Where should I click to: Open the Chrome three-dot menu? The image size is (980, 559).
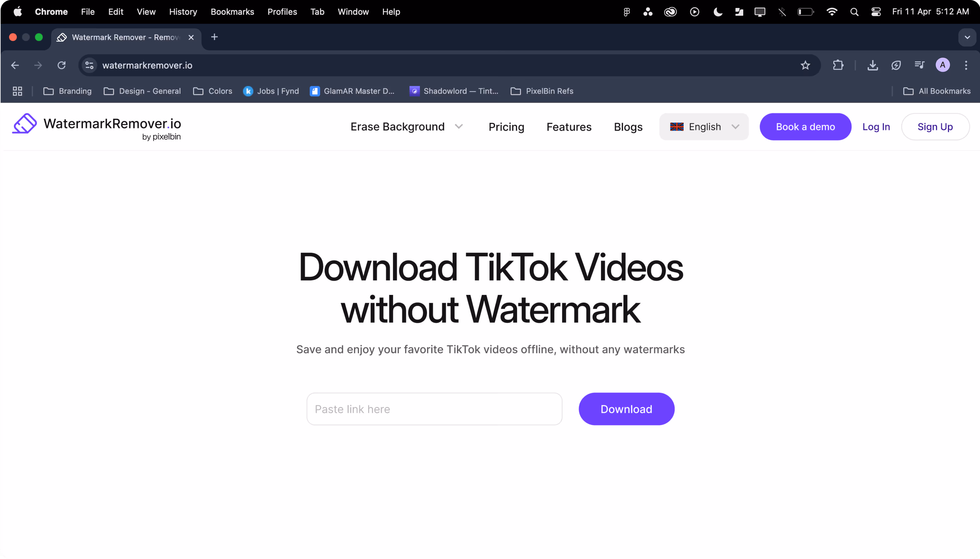[966, 65]
